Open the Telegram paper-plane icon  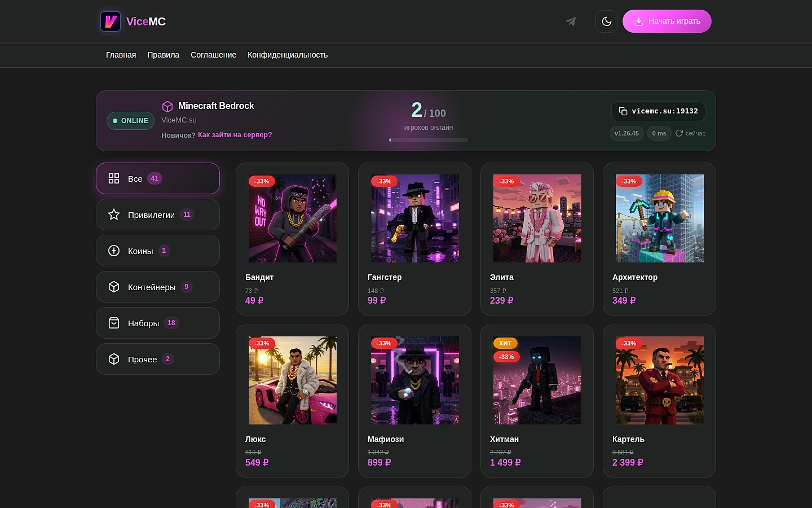[x=571, y=21]
